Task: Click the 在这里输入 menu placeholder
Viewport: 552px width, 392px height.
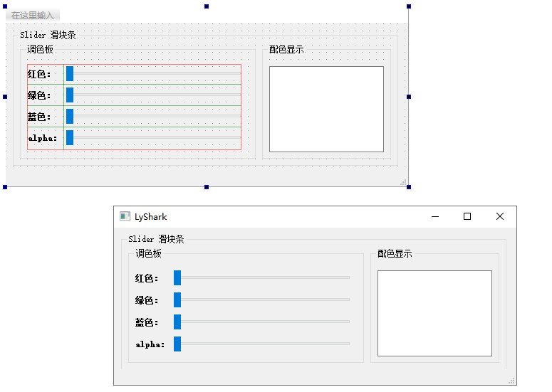Action: click(x=33, y=15)
